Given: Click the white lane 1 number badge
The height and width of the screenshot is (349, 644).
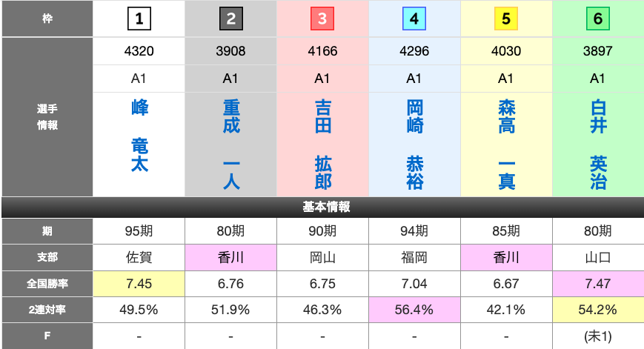Looking at the screenshot, I should (139, 19).
